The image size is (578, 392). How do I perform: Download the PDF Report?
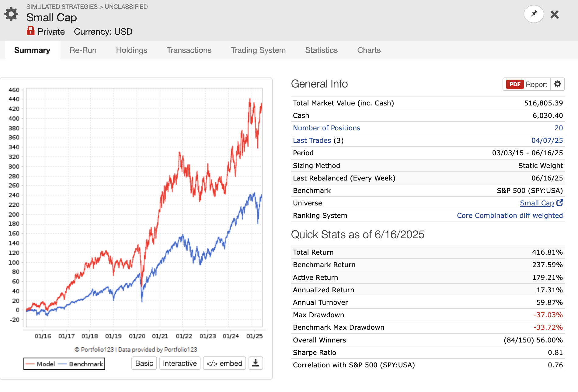point(527,84)
